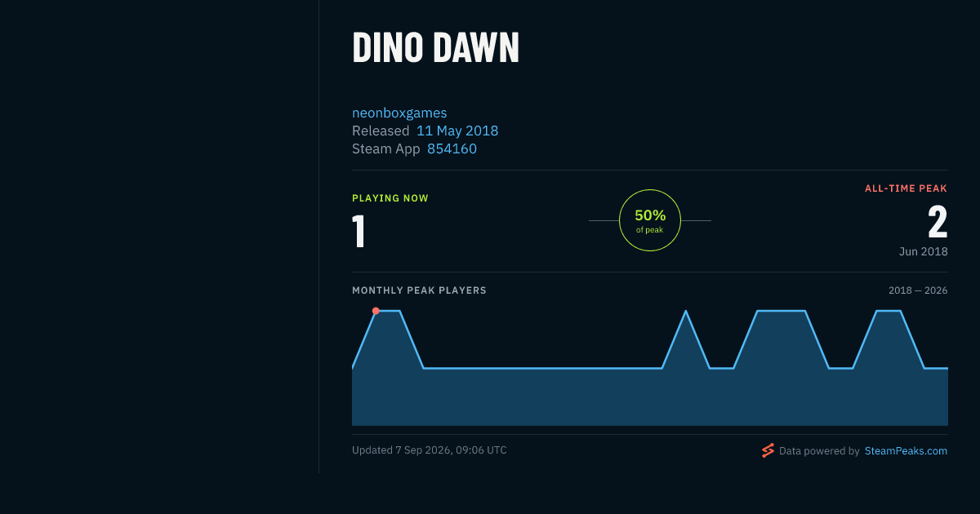
Task: Click the 2018 — 2026 range label
Action: (x=918, y=290)
